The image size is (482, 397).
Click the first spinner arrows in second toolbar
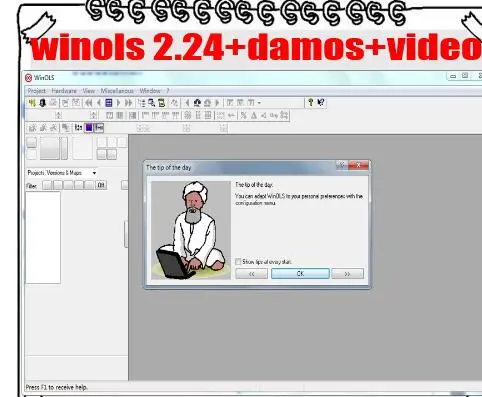click(x=59, y=115)
